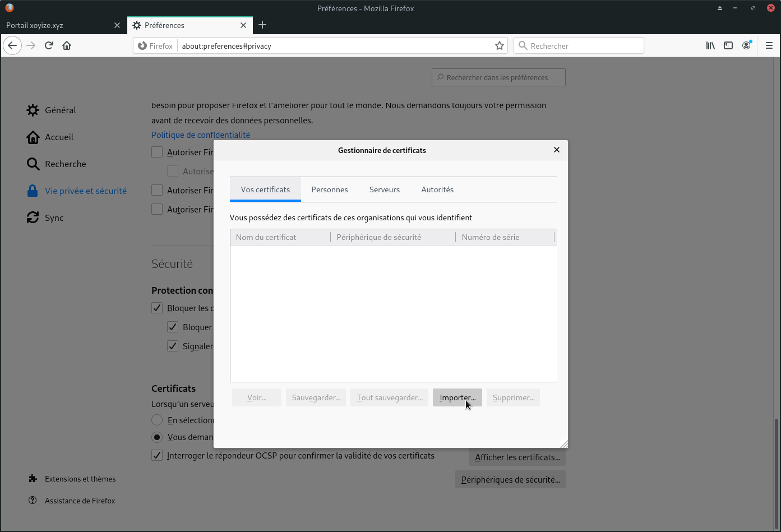This screenshot has height=532, width=781.
Task: Switch to the Serveurs tab
Action: [385, 189]
